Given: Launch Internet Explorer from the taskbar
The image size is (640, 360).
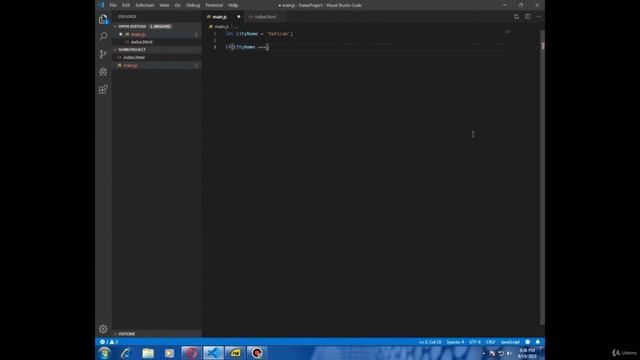Looking at the screenshot, I should pos(126,353).
